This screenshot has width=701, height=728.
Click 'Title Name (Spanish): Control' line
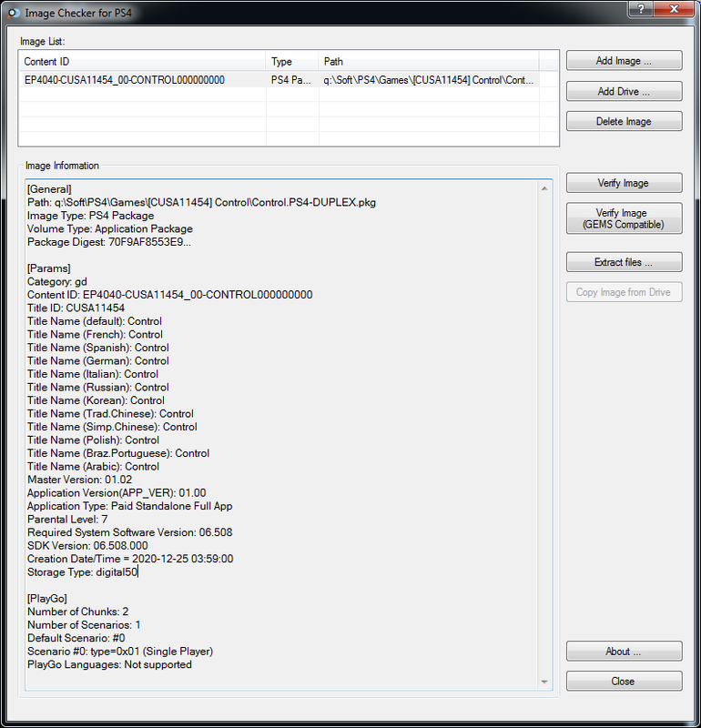[98, 348]
